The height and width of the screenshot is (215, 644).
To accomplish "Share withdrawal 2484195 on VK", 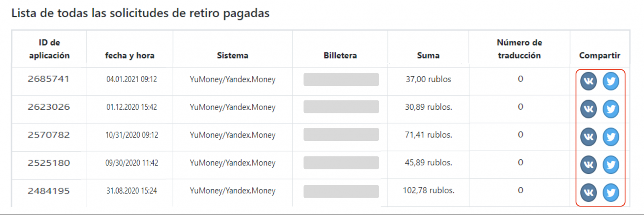I will click(588, 192).
